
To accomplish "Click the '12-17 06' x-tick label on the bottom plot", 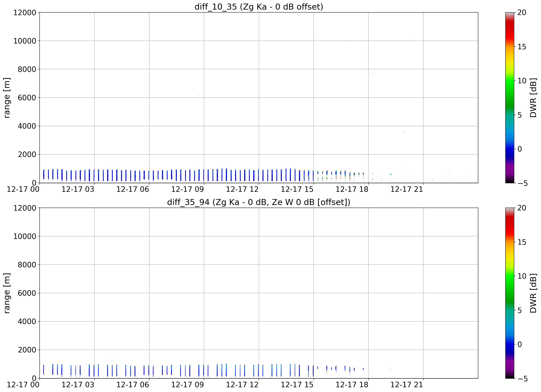I will point(133,385).
